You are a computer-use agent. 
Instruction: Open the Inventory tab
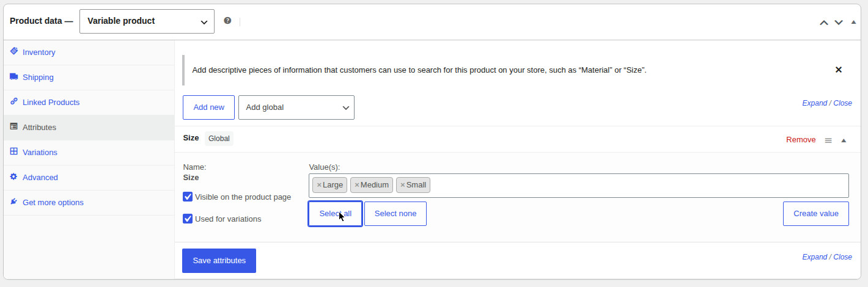point(89,53)
